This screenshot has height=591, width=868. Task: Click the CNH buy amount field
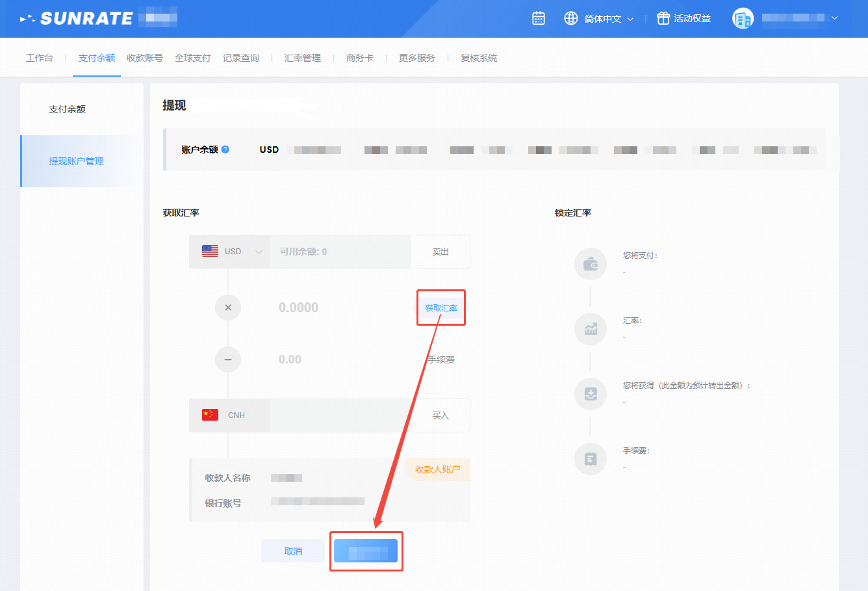[x=340, y=415]
